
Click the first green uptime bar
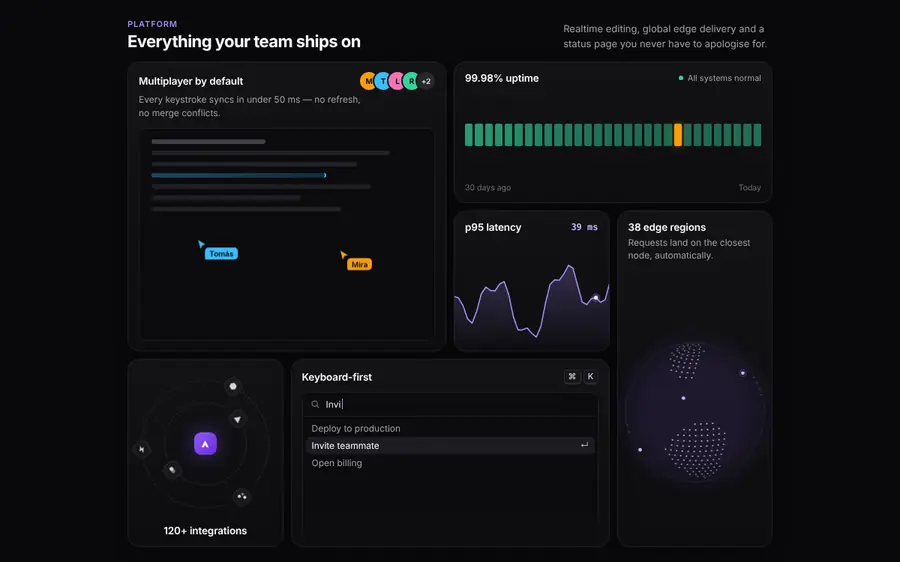[469, 135]
